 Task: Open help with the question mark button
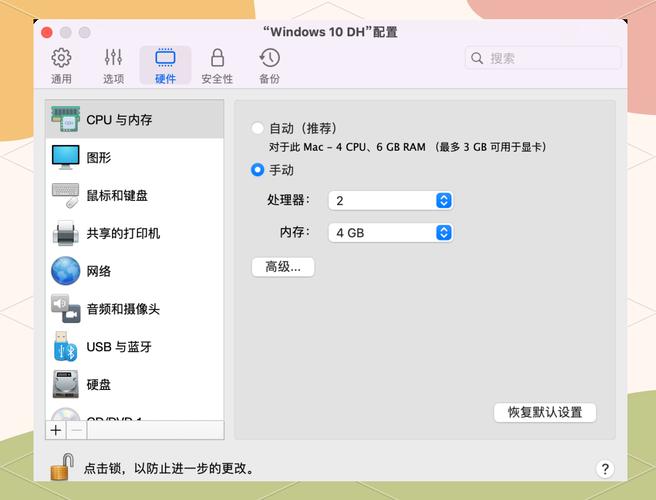tap(605, 469)
